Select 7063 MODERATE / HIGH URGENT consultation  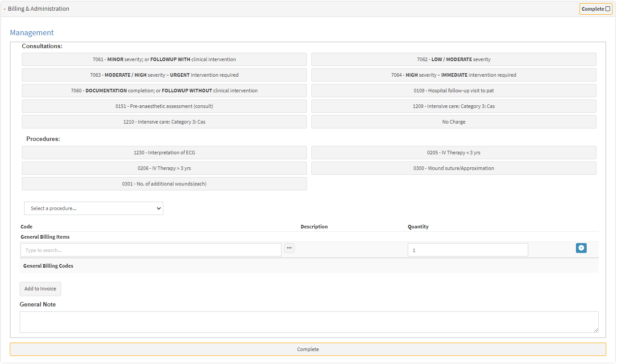click(164, 75)
